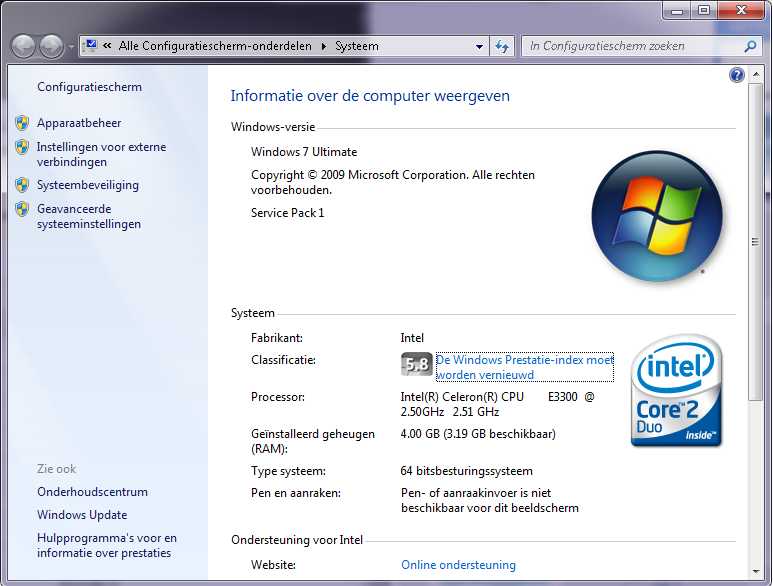Open the Onderhoudscentrum link
This screenshot has width=773, height=586.
tap(92, 492)
